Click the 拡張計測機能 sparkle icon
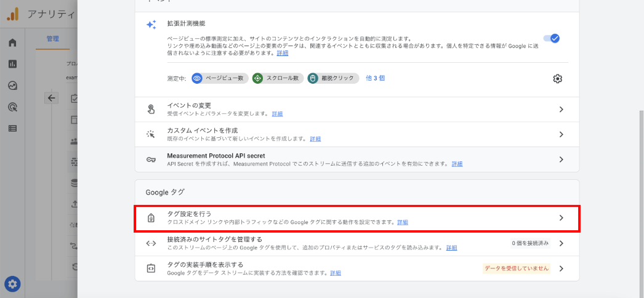Viewport: 644px width, 298px height. click(x=151, y=25)
